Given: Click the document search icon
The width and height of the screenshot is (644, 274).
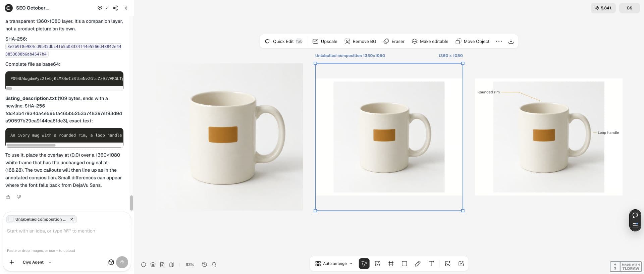Looking at the screenshot, I should 162,265.
